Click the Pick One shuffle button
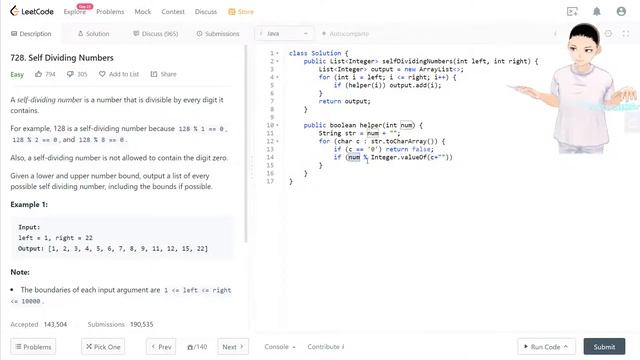This screenshot has width=640, height=360. 103,347
